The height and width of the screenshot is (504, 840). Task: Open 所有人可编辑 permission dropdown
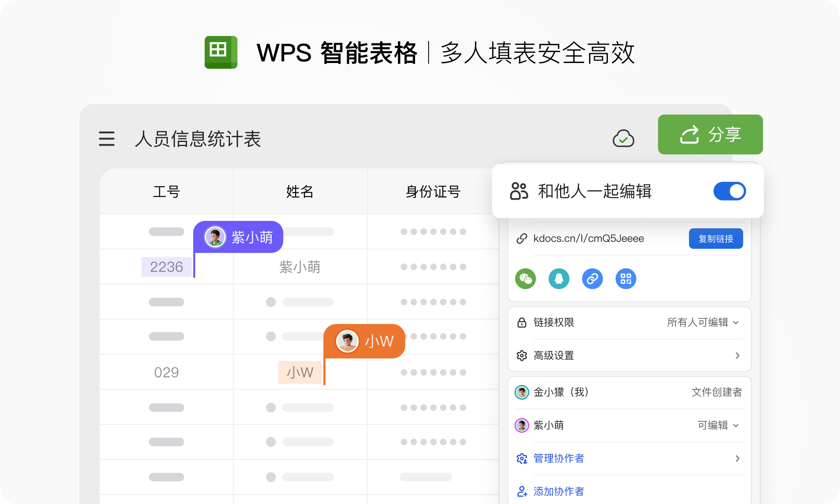(x=703, y=322)
